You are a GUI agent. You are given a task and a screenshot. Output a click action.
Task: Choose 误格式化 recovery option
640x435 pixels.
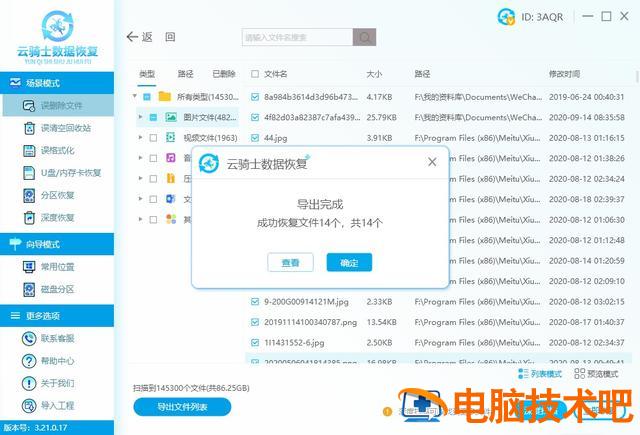(49, 151)
